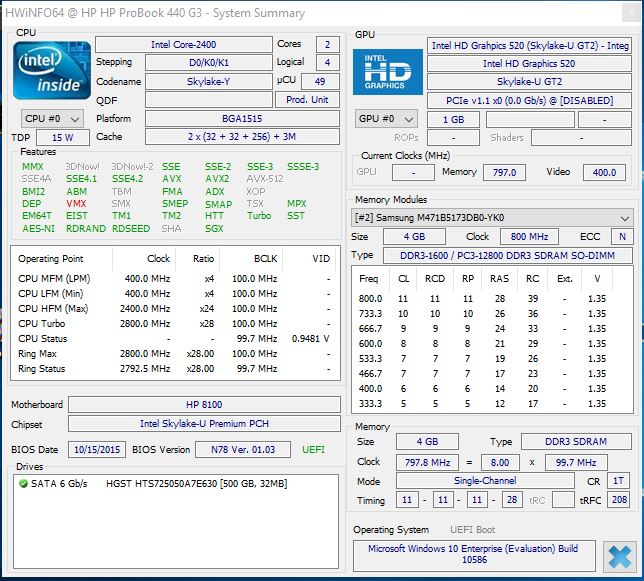This screenshot has width=644, height=581.
Task: Click the command rate 1T value
Action: click(x=619, y=481)
